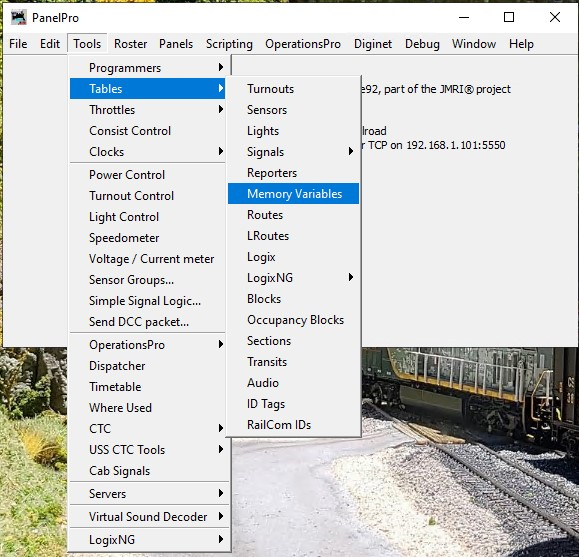Expand the Programmers submenu
The width and height of the screenshot is (579, 557).
click(x=147, y=68)
